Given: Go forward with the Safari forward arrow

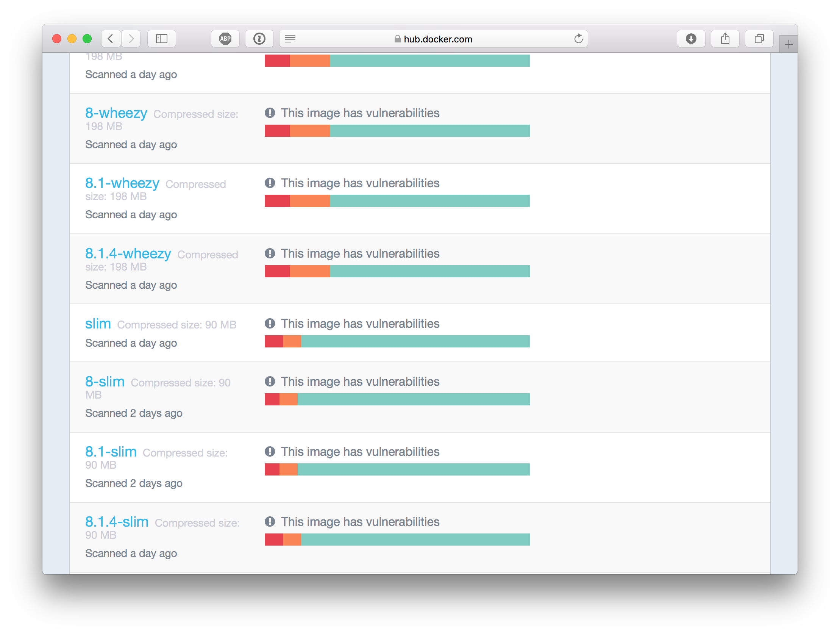Looking at the screenshot, I should click(x=131, y=39).
